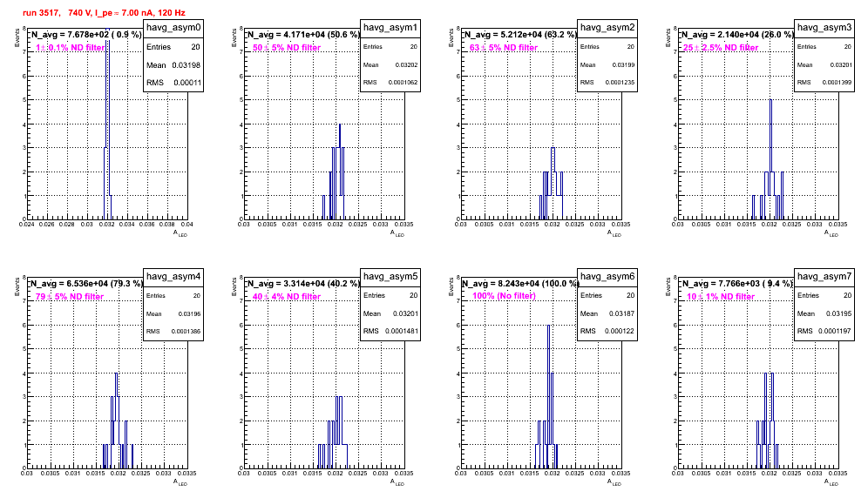Click RMS 0.0001481 in havg_asym5 stats
Image resolution: width=868 pixels, height=498 pixels.
(390, 331)
